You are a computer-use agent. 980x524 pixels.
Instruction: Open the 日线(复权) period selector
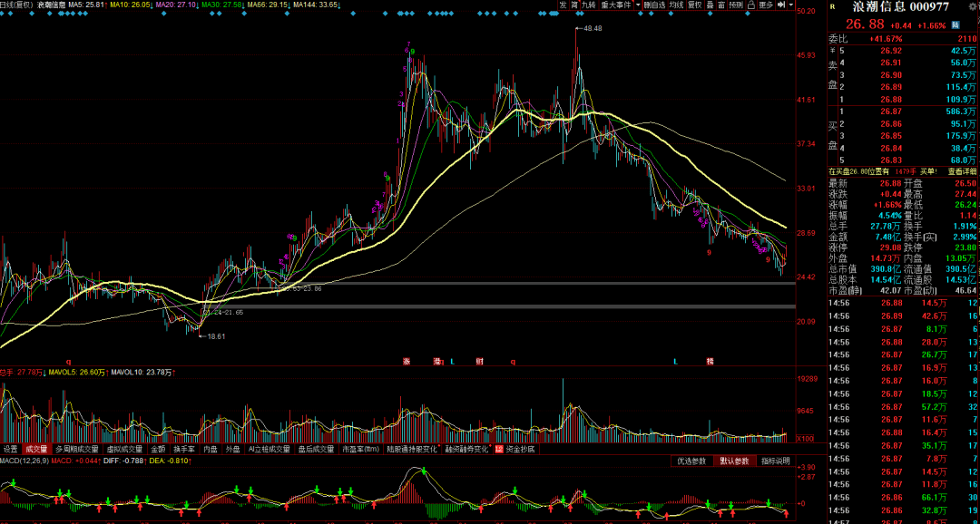[x=16, y=5]
